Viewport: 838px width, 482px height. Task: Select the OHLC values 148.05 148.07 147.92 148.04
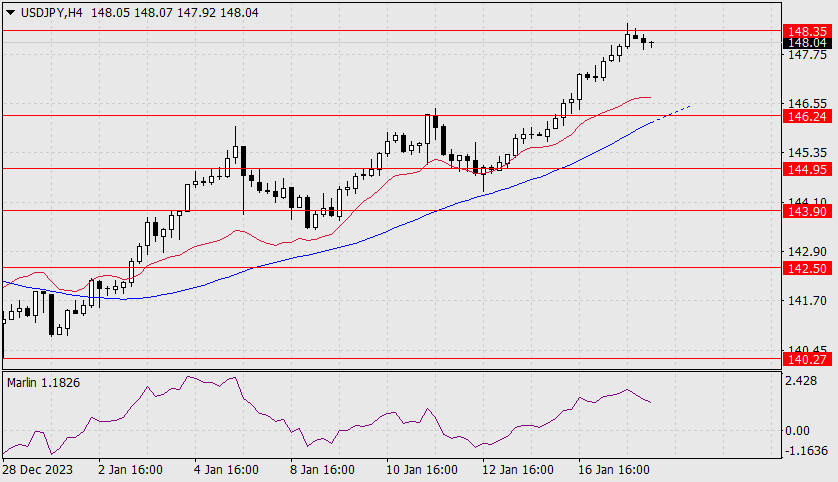pos(175,12)
